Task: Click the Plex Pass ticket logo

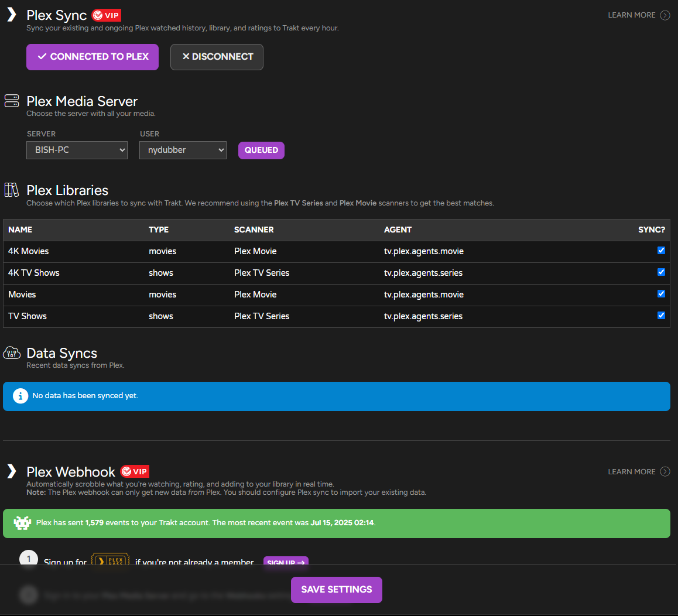Action: [110, 560]
